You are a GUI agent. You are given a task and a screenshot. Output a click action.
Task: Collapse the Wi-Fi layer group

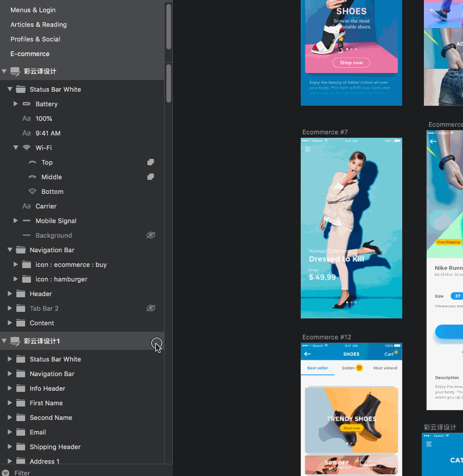point(16,148)
